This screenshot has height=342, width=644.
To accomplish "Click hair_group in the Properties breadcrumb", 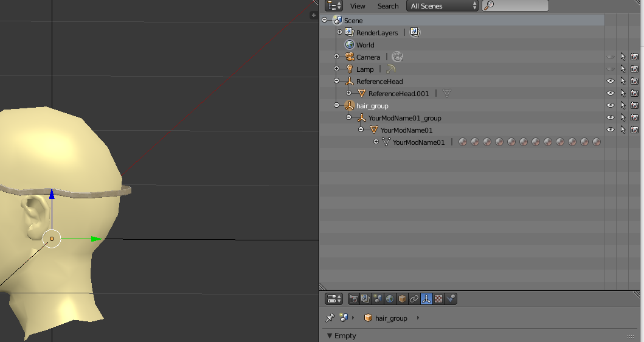I will (390, 318).
